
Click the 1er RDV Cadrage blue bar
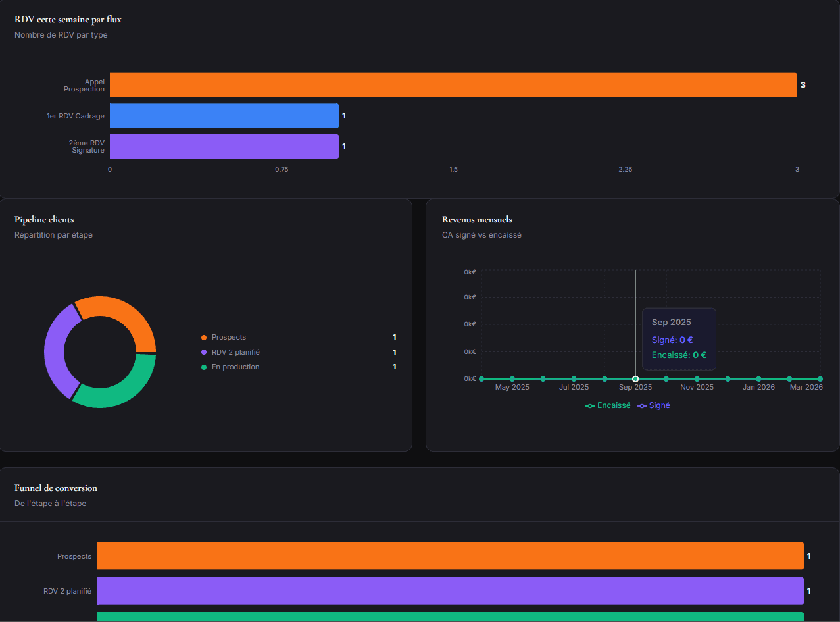(224, 115)
